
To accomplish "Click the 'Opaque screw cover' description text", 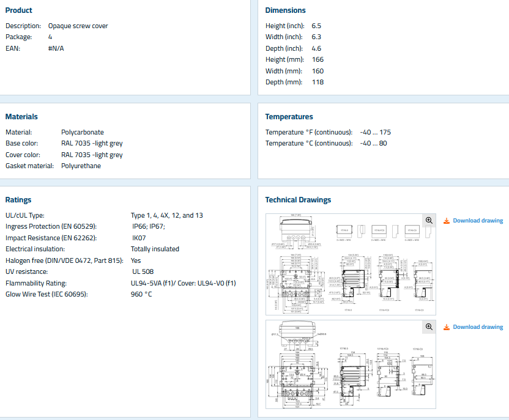I will click(78, 26).
